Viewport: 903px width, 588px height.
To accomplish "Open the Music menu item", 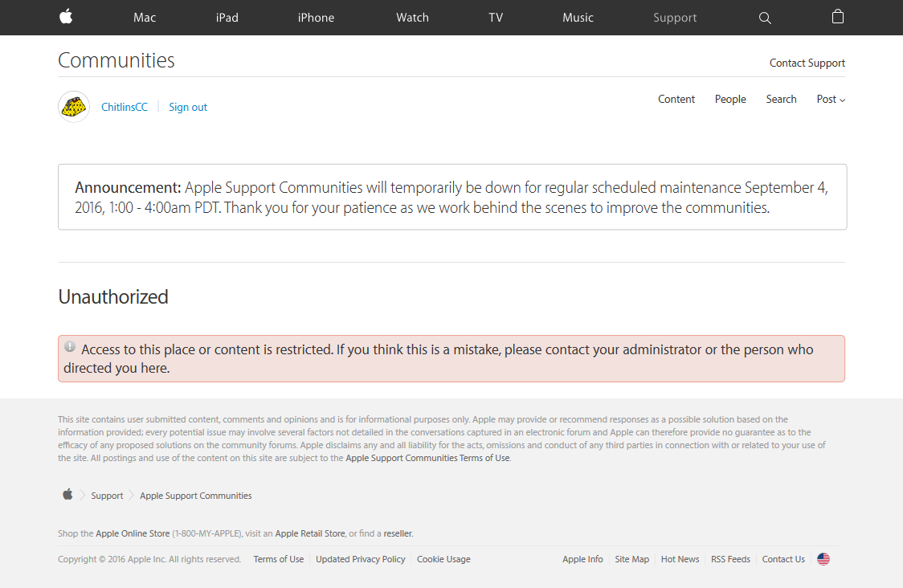I will [578, 18].
